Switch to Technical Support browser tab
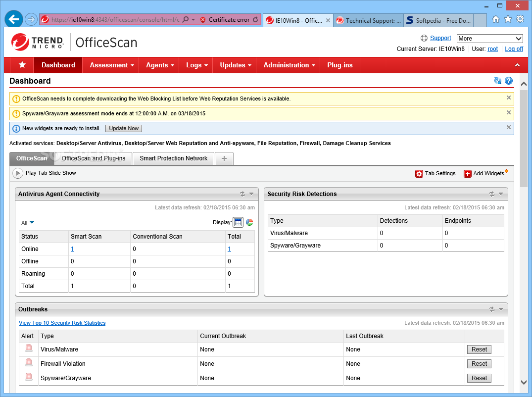Viewport: 532px width, 397px height. pos(368,20)
